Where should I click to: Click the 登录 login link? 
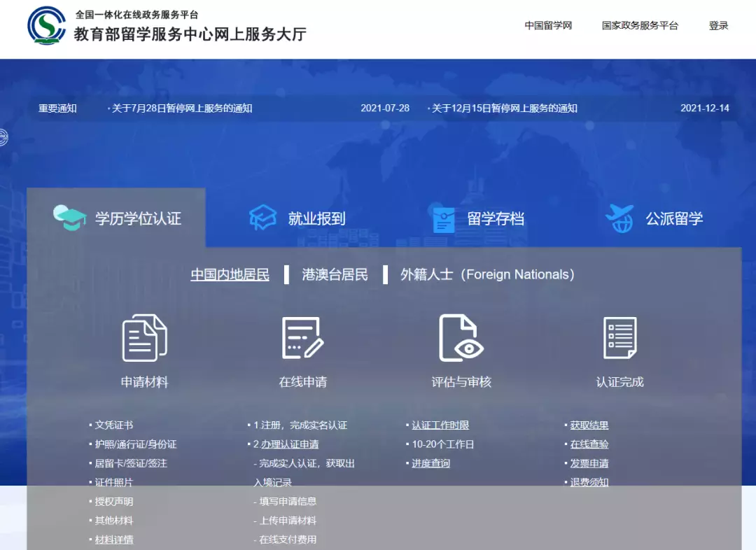coord(718,25)
